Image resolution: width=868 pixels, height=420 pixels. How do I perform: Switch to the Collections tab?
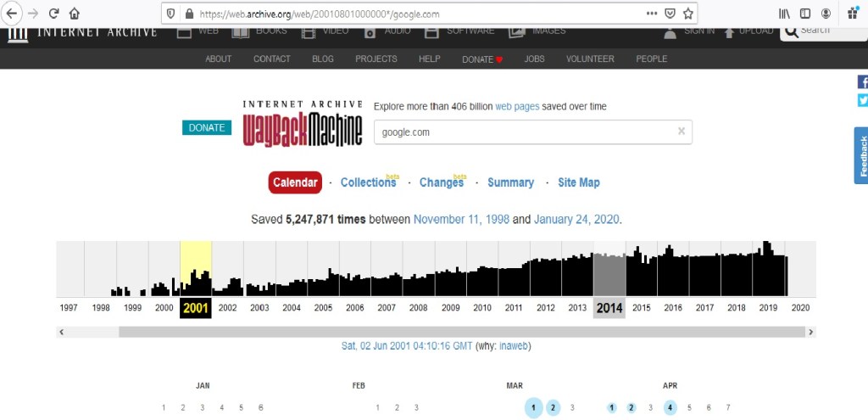click(x=368, y=182)
